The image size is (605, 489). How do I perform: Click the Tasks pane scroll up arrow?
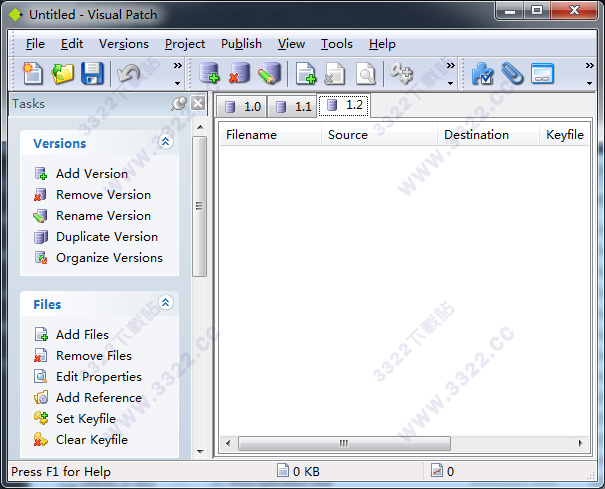click(200, 127)
